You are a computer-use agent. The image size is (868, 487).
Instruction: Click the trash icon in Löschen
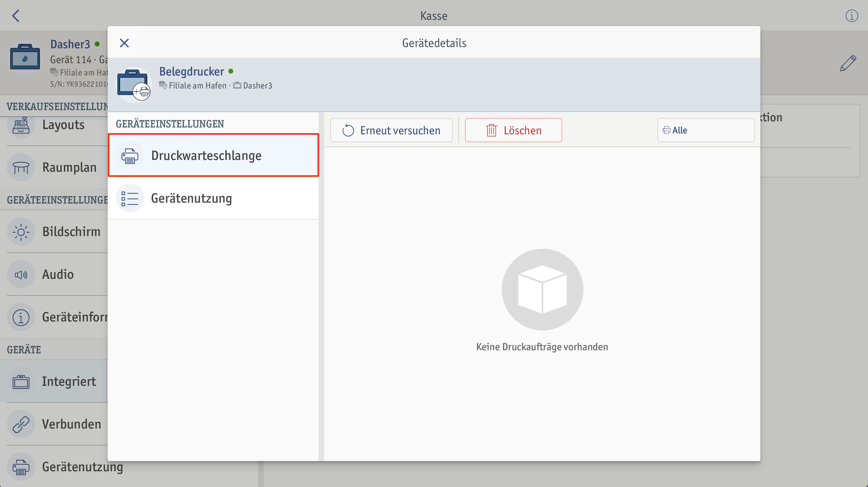tap(492, 130)
